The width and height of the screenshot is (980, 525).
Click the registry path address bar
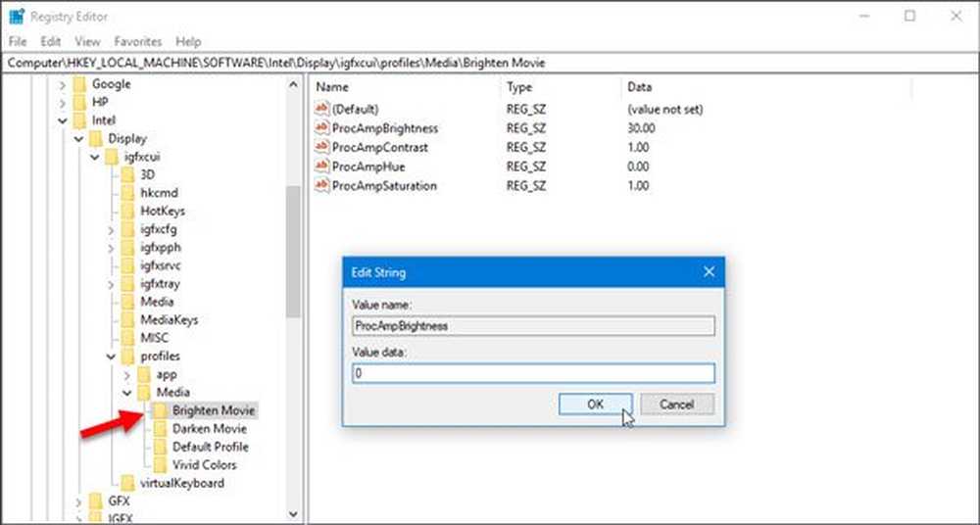point(490,63)
